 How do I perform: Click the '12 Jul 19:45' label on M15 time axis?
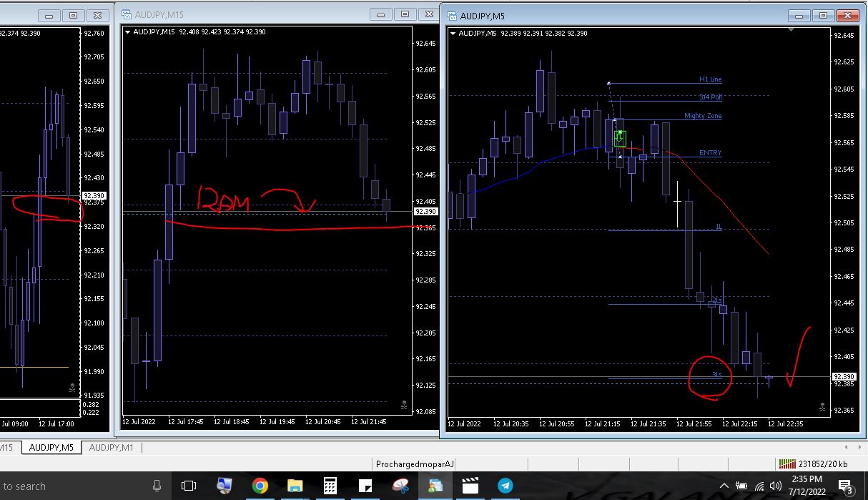click(x=277, y=422)
